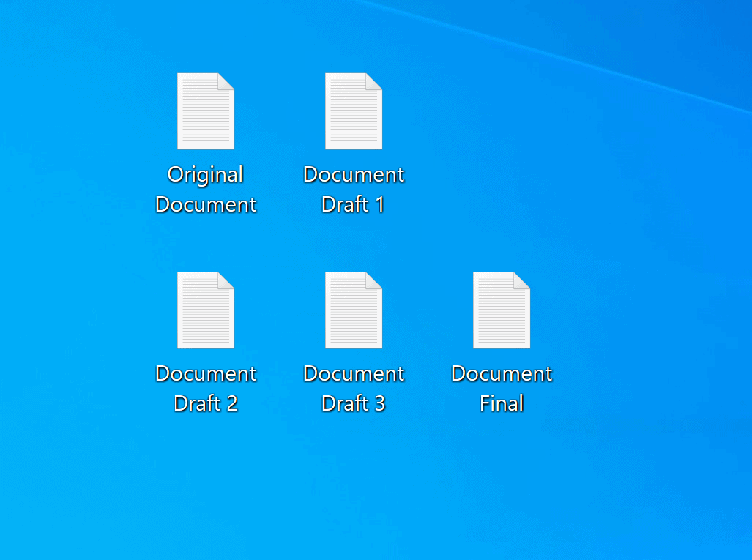Select the Document Final file icon

click(502, 310)
